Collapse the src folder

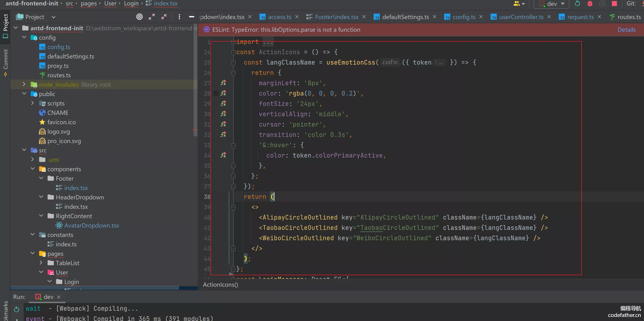click(x=24, y=150)
